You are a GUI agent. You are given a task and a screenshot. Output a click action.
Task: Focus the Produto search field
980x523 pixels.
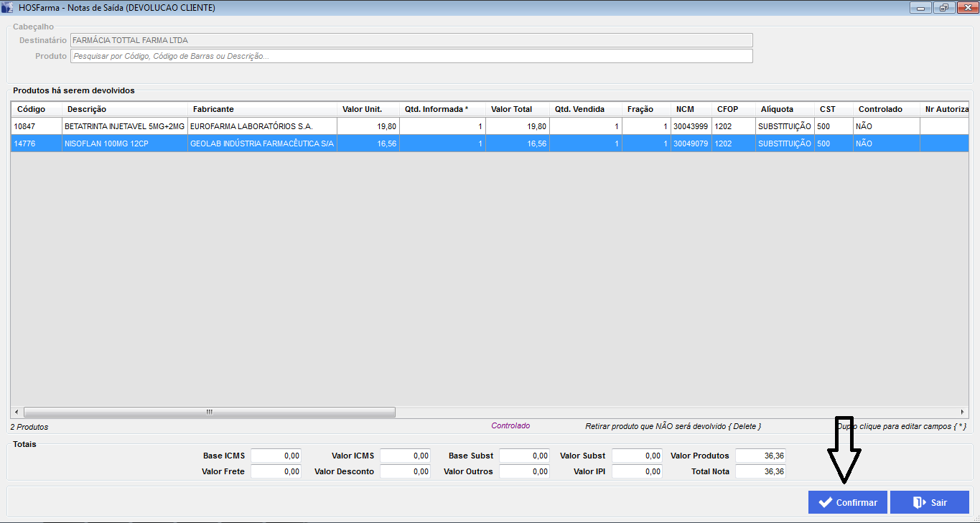[411, 56]
